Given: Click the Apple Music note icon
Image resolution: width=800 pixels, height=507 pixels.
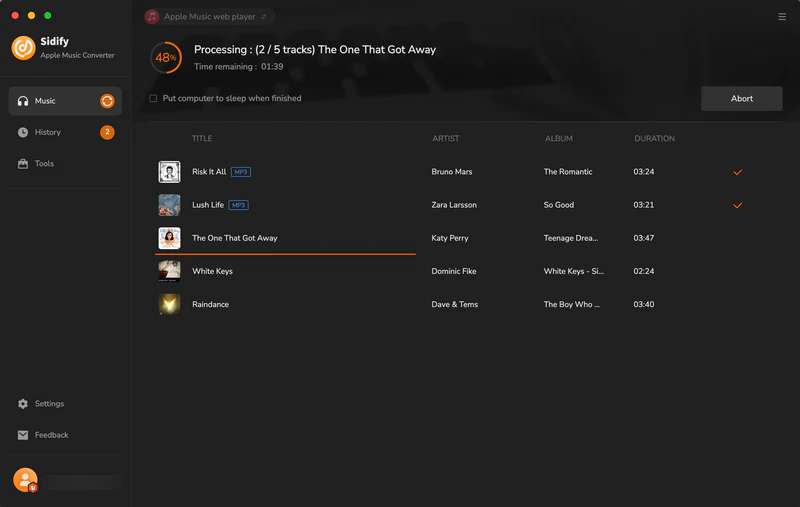Looking at the screenshot, I should [152, 17].
